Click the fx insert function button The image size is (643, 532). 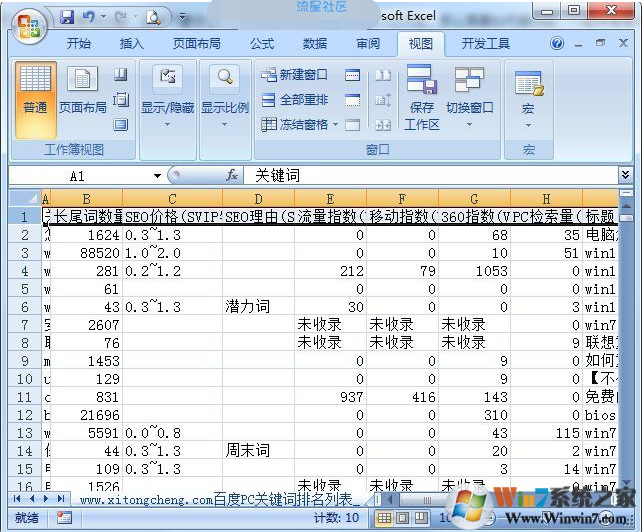pos(232,176)
